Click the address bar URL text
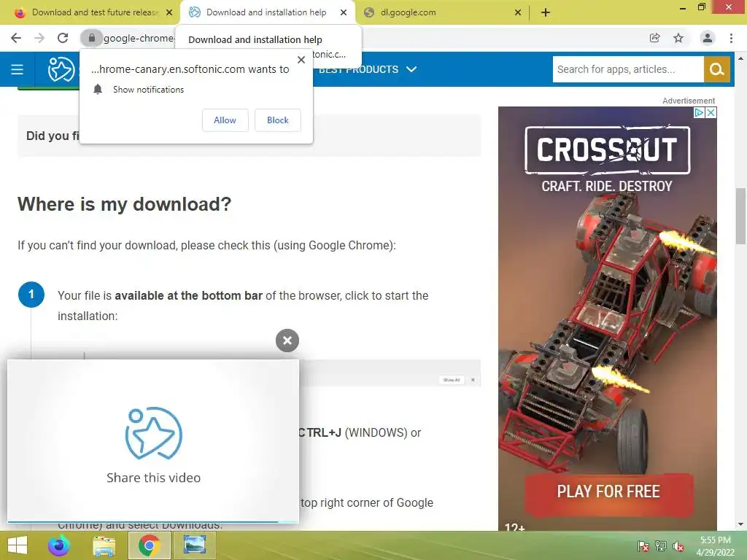Screen dimensions: 747x560 pos(139,38)
